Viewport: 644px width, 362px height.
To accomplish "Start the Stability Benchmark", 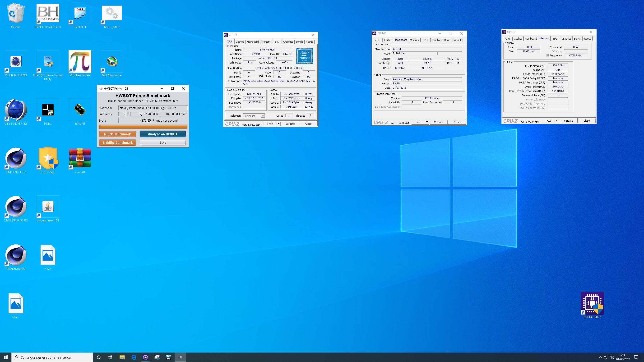I will point(117,142).
